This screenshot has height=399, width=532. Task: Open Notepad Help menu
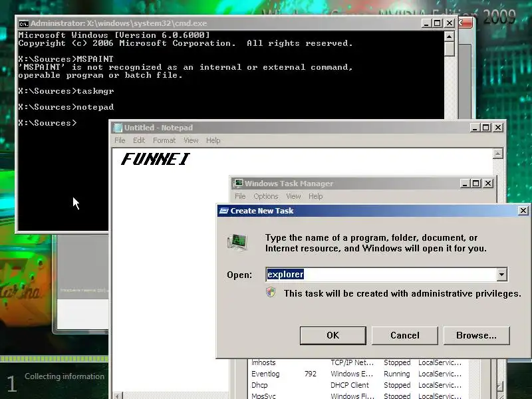pyautogui.click(x=213, y=140)
